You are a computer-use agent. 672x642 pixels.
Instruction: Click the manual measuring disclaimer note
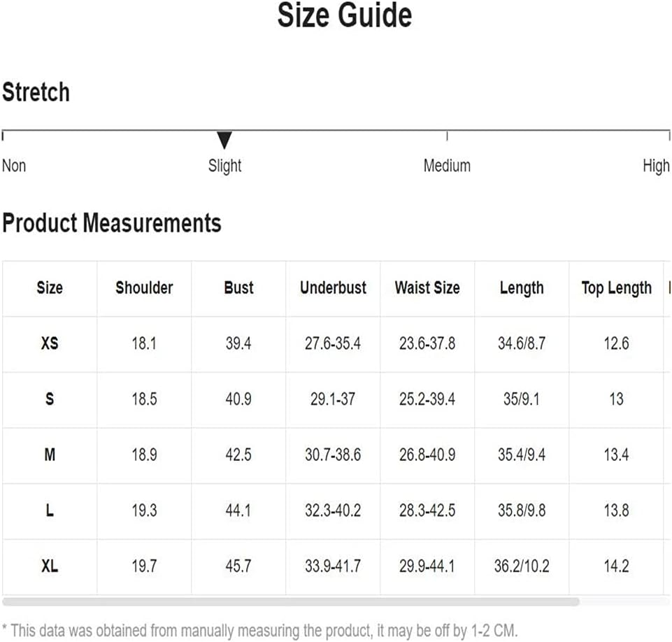pyautogui.click(x=260, y=631)
